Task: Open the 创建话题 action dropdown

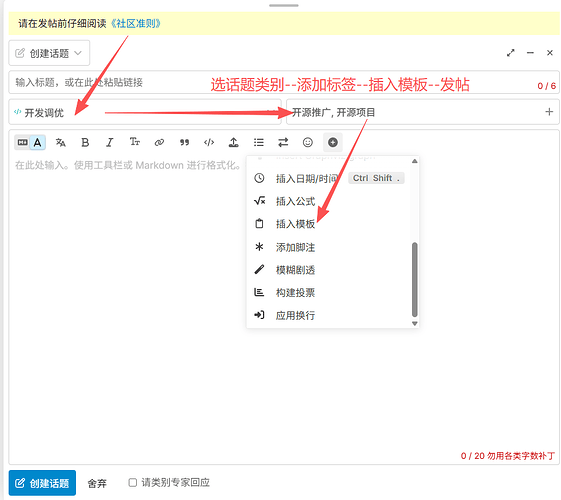Action: (x=49, y=53)
